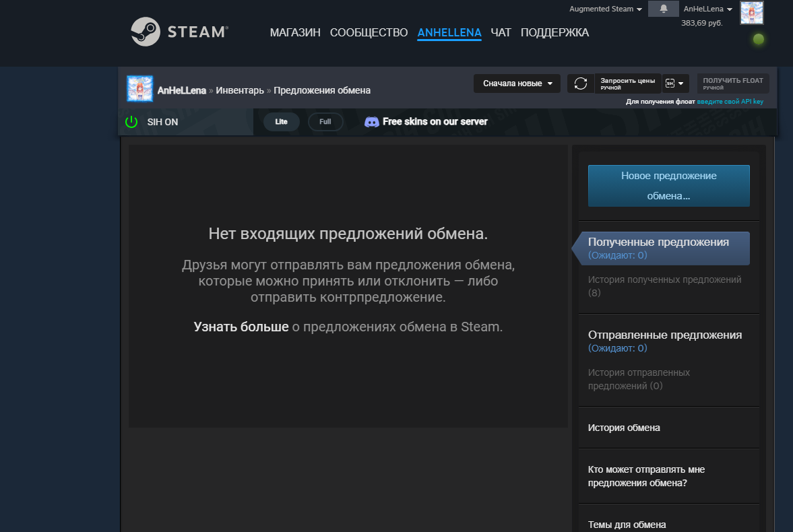This screenshot has height=532, width=793.
Task: Click the wallet balance 383,69 руб.
Action: (701, 24)
